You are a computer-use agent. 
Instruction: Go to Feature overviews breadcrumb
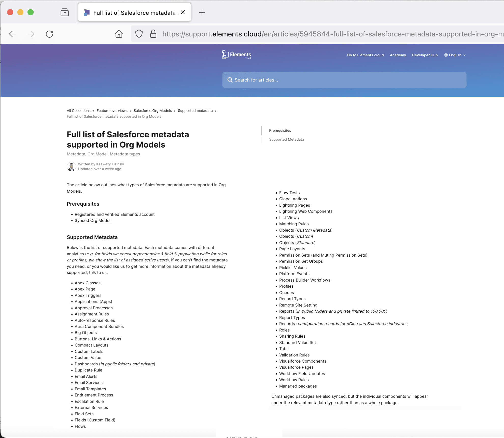click(x=112, y=111)
